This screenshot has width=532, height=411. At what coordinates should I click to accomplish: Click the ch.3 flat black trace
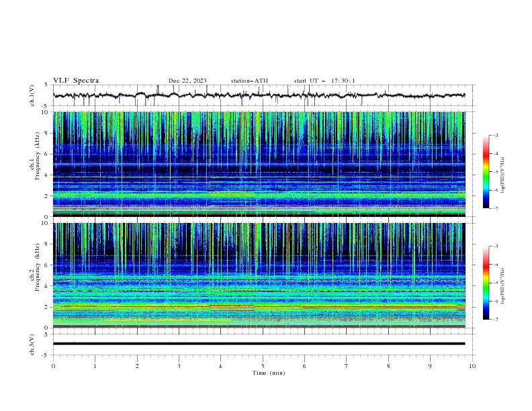coord(259,344)
